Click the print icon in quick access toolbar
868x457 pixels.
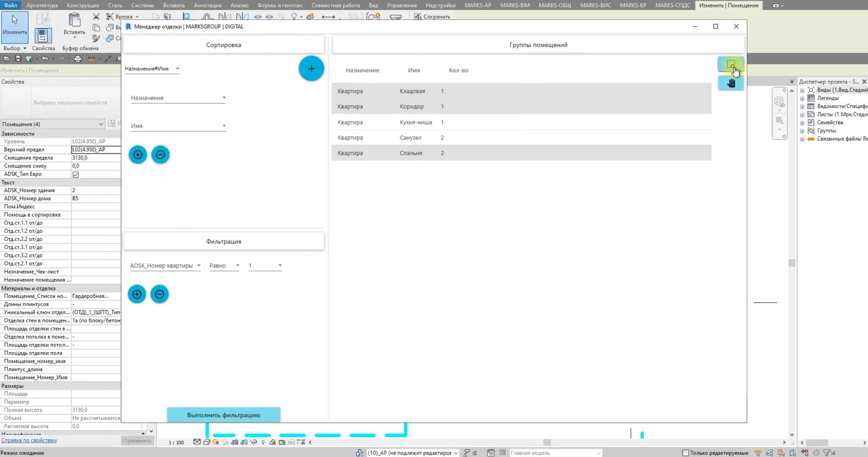point(78,59)
